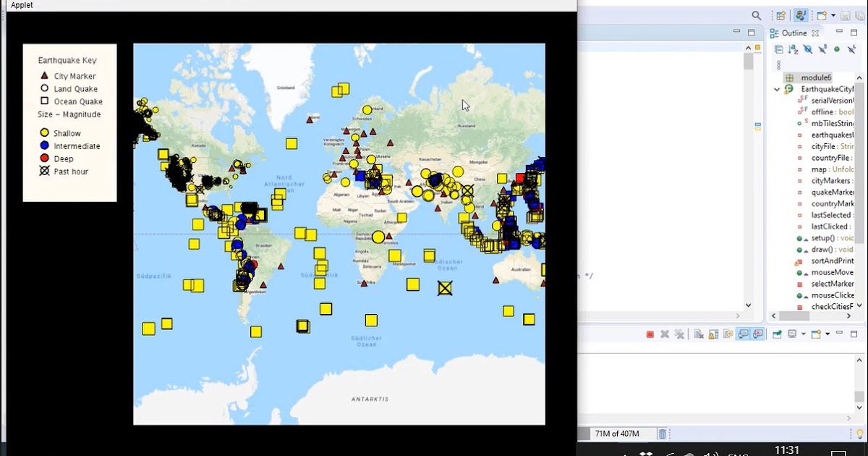The width and height of the screenshot is (868, 456).
Task: Open the Outline view menu dots
Action: pyautogui.click(x=779, y=64)
